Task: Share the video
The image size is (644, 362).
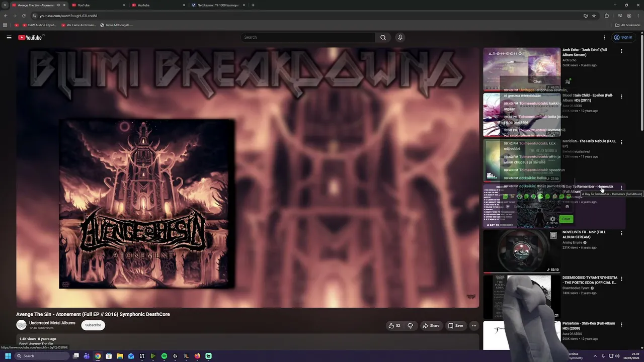Action: [x=431, y=325]
